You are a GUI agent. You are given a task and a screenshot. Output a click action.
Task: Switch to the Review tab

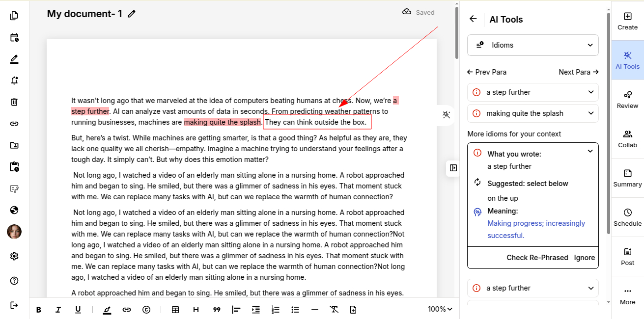point(627,100)
